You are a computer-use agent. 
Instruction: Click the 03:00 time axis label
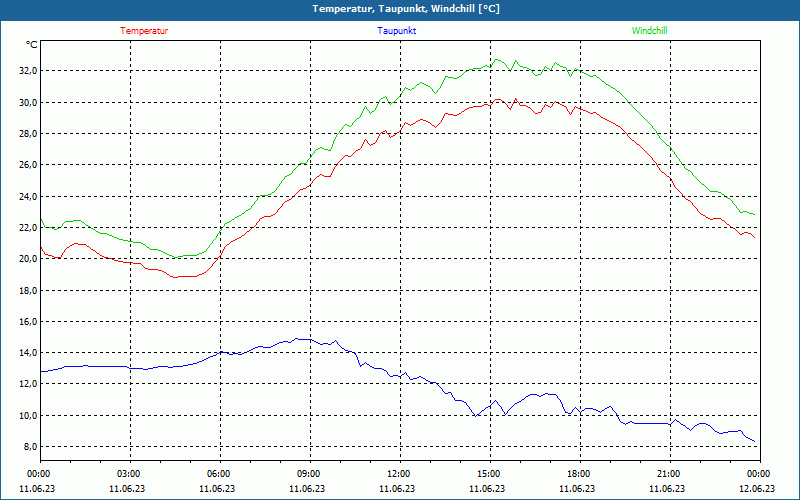[128, 474]
